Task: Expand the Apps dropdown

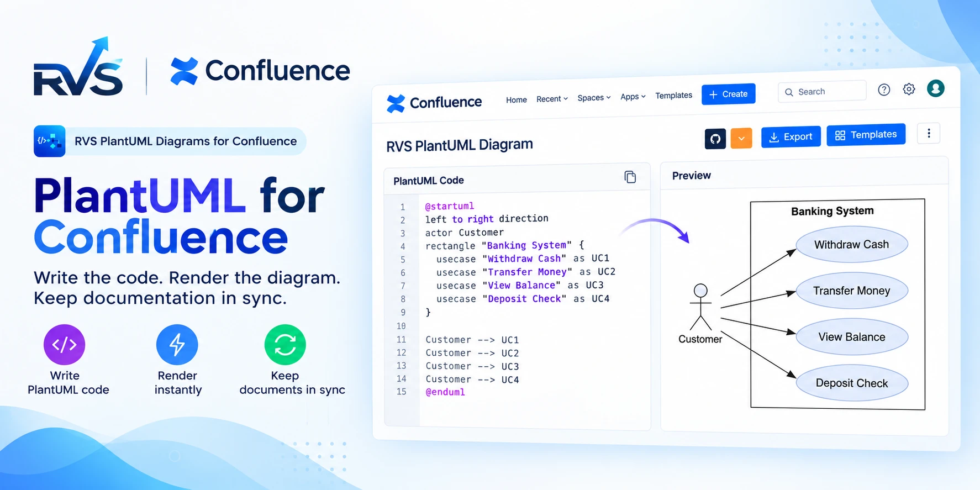Action: tap(633, 97)
